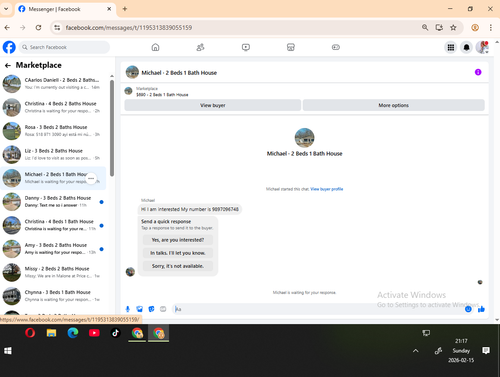Click the address bar URL
The image size is (500, 377).
(129, 28)
